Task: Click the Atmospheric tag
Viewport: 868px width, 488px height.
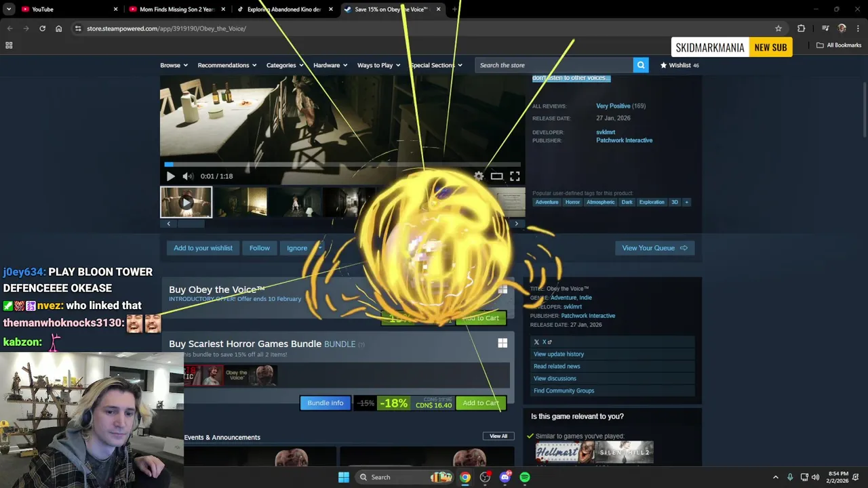Action: (x=600, y=202)
